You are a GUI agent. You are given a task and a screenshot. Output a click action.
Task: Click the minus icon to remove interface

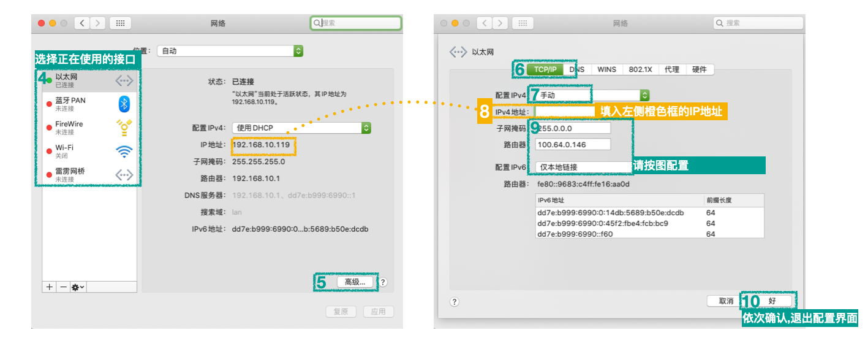63,287
